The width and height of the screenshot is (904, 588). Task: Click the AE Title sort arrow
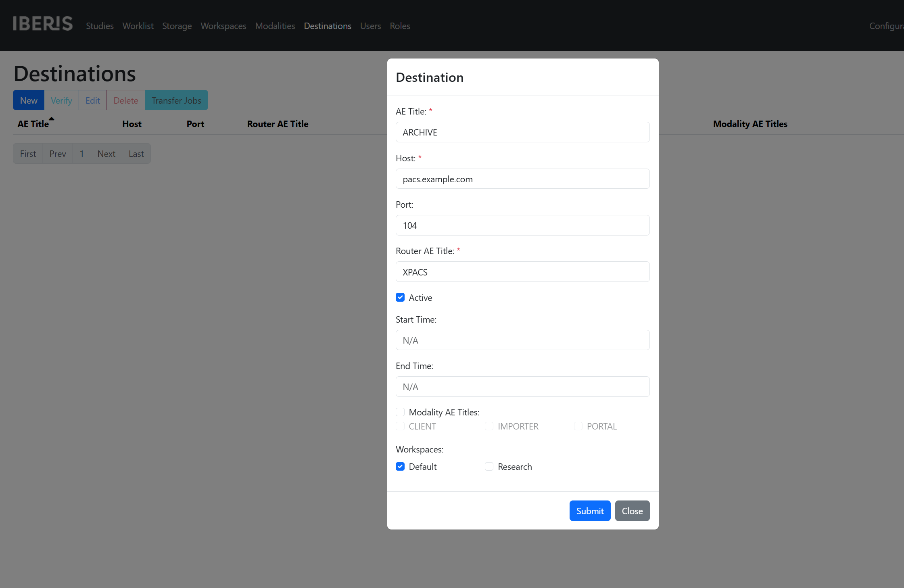52,119
